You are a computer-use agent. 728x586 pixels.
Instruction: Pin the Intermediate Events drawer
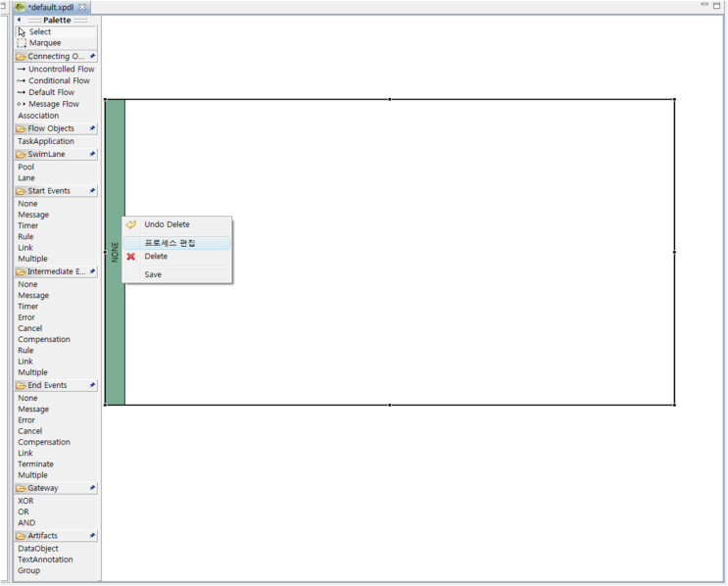(x=92, y=271)
